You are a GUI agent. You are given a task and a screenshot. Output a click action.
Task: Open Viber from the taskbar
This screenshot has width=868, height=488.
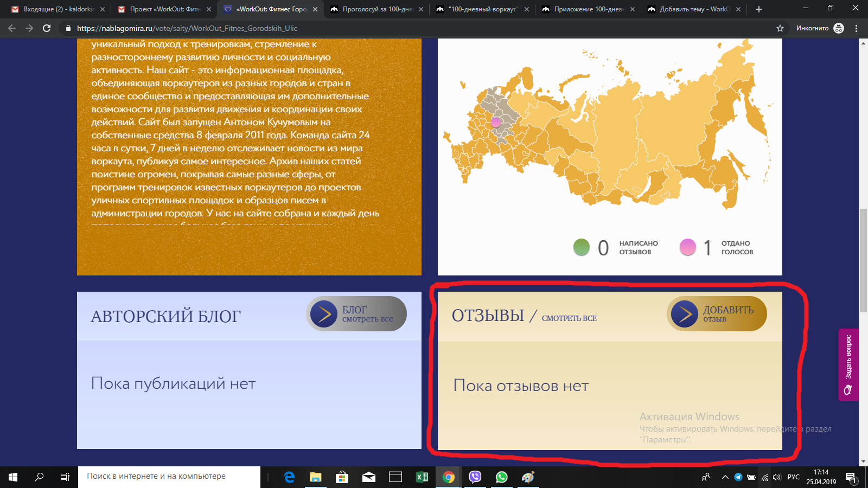tap(475, 477)
